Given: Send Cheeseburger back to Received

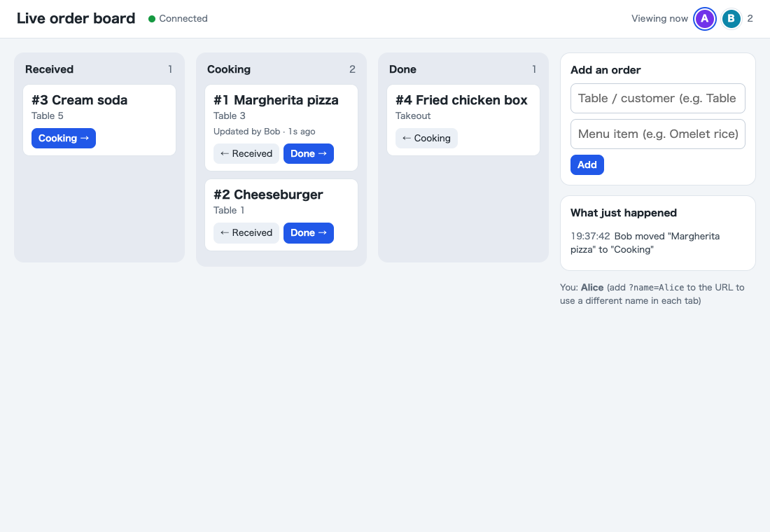Looking at the screenshot, I should pos(246,233).
